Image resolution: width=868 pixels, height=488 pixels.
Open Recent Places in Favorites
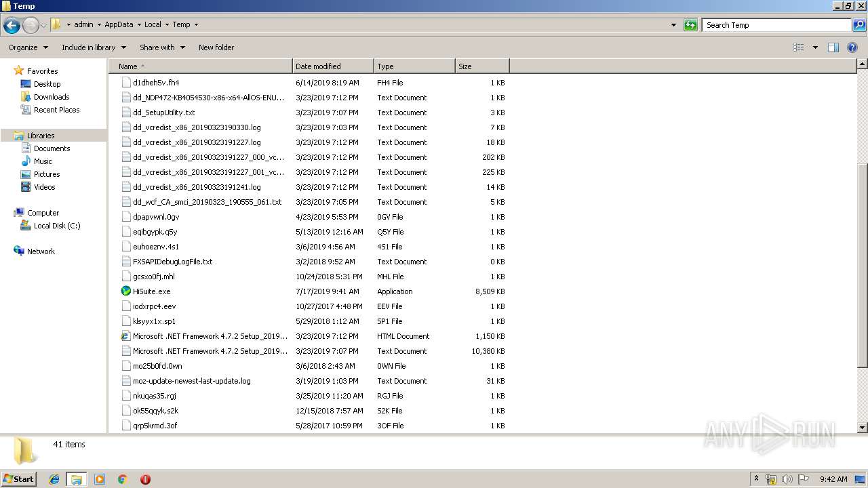(56, 110)
